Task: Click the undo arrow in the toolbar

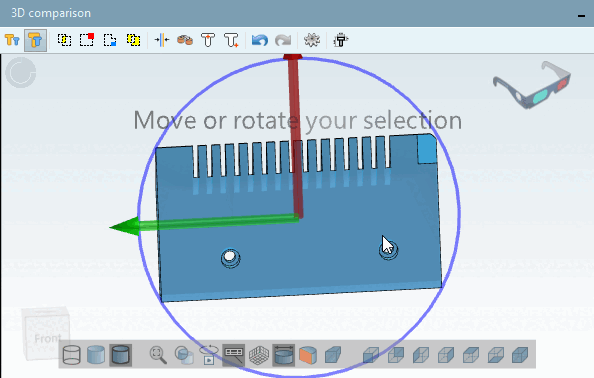Action: pos(260,40)
